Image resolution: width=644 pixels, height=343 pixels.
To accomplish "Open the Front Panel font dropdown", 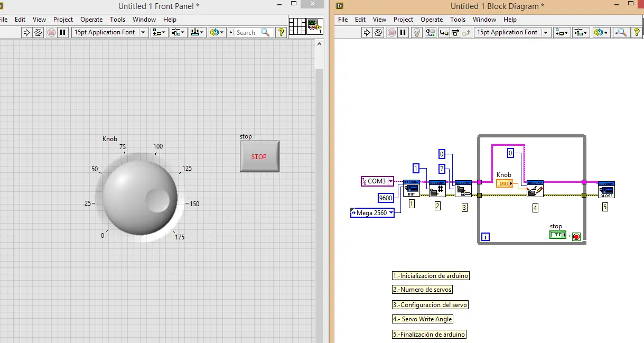I will [142, 32].
